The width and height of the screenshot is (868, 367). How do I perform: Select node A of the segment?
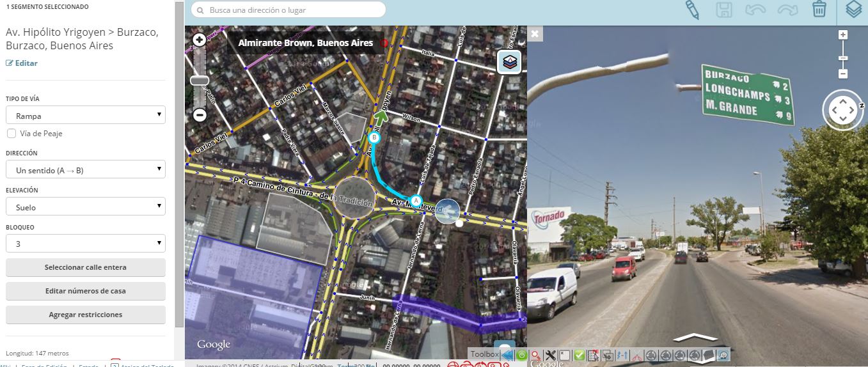tap(416, 201)
